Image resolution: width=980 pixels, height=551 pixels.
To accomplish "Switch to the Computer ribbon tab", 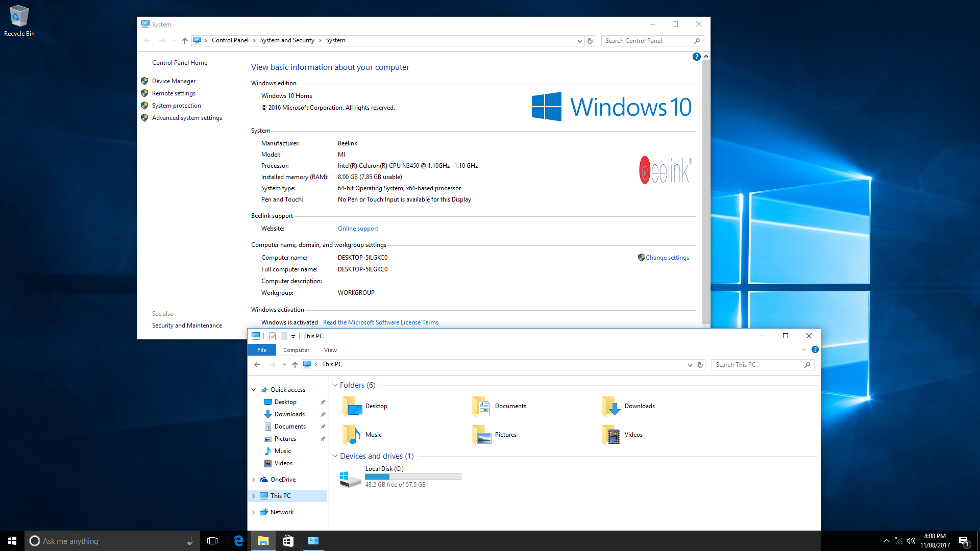I will click(x=296, y=350).
